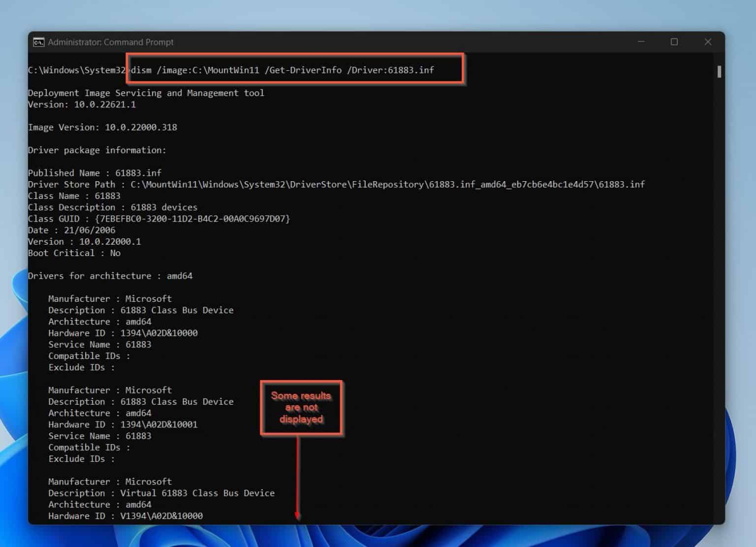Click Hardware ID 1394\A02D&10001 line
Screen dimensions: 756x547
click(123, 424)
